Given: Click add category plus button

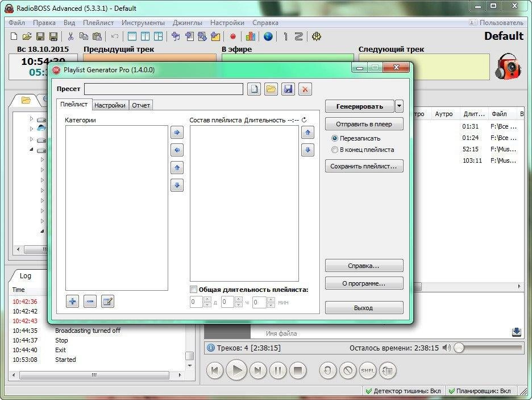Looking at the screenshot, I should click(72, 301).
